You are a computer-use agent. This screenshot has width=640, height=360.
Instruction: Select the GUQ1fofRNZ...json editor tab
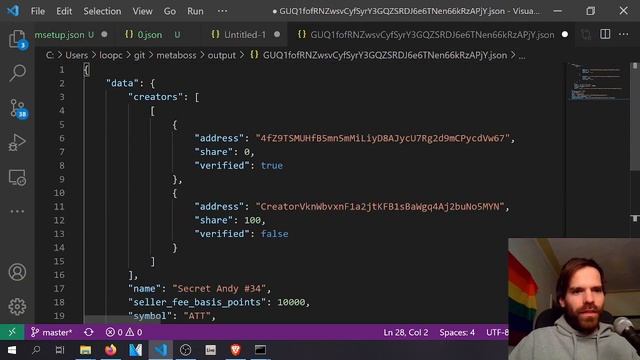coord(432,35)
